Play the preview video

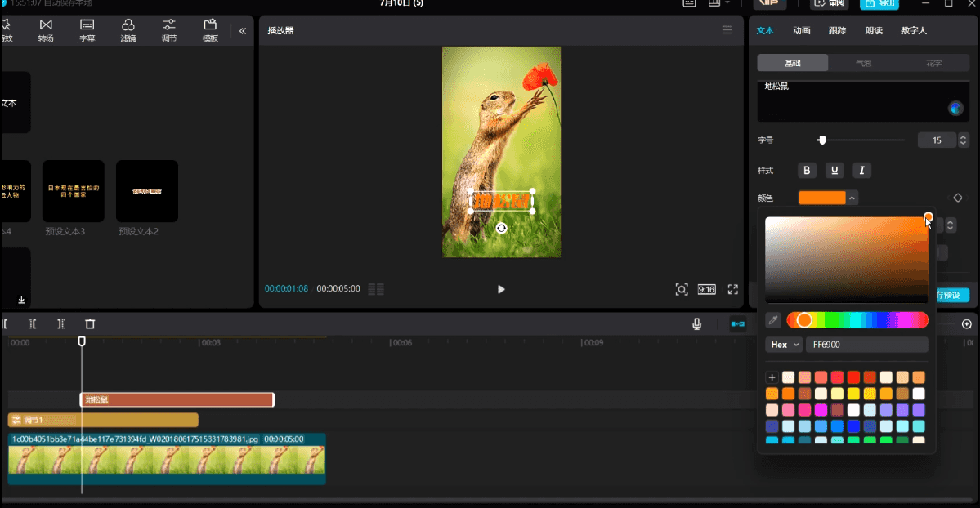(x=500, y=289)
